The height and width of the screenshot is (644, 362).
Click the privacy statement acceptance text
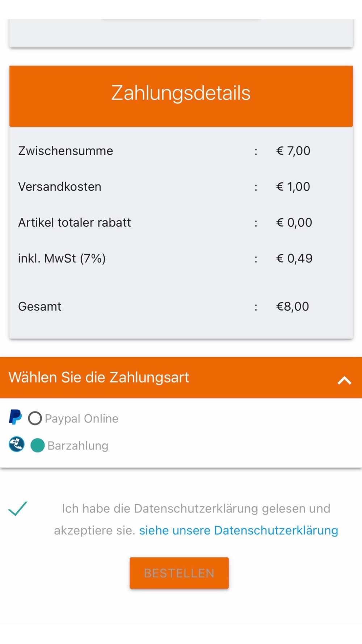[x=196, y=519]
